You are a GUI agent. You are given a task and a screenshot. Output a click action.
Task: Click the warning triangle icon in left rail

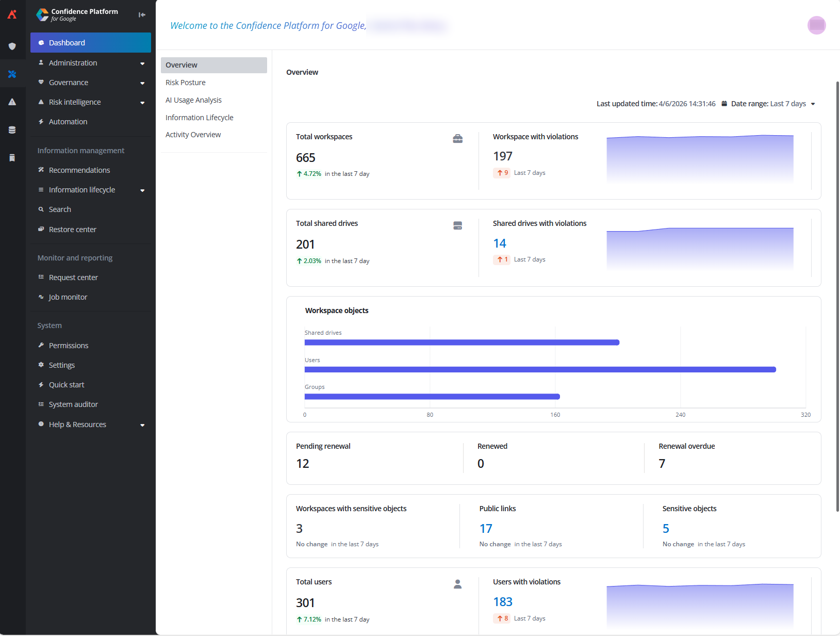(12, 102)
